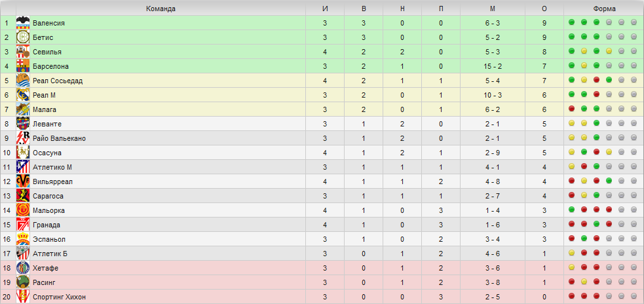Click the Sporting Gijón crest icon
This screenshot has width=644, height=304.
23,297
